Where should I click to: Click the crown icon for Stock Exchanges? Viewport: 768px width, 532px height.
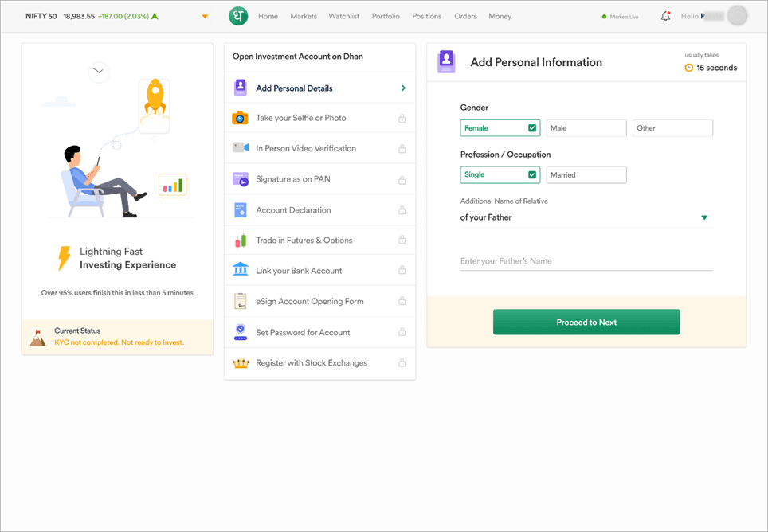tap(240, 363)
